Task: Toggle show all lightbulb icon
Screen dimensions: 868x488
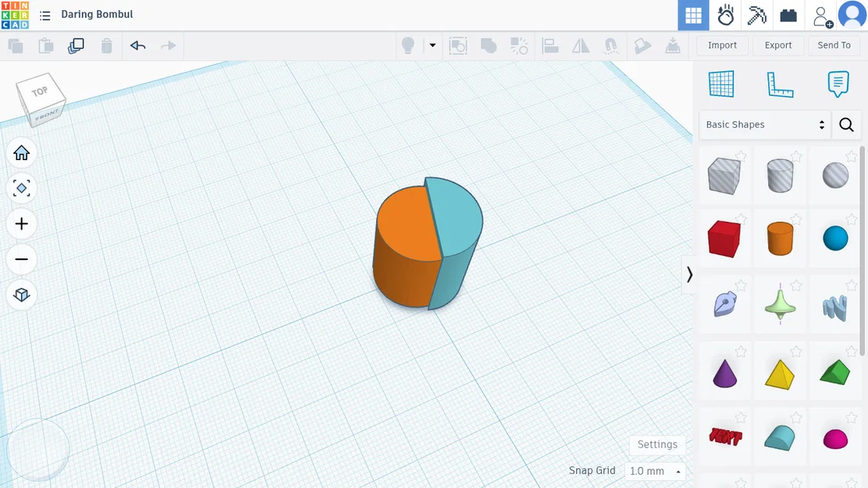Action: (x=408, y=45)
